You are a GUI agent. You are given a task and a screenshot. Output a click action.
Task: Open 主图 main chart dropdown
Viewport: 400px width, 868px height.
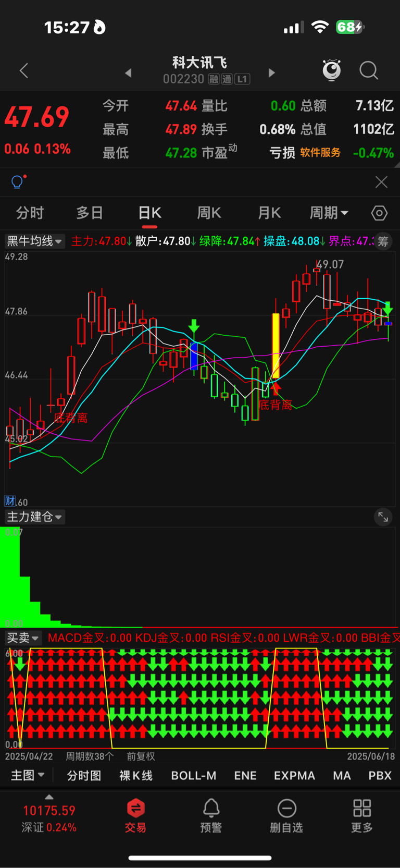(28, 775)
